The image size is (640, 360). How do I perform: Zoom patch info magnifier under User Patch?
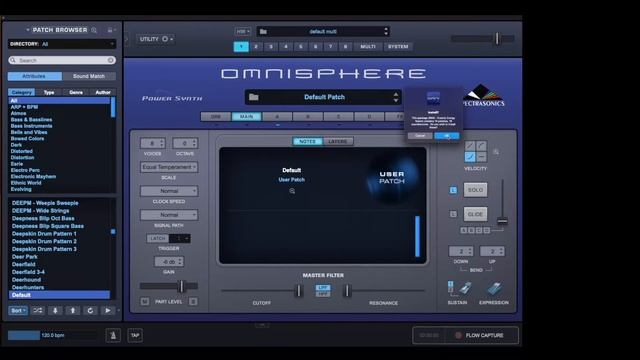(x=292, y=191)
